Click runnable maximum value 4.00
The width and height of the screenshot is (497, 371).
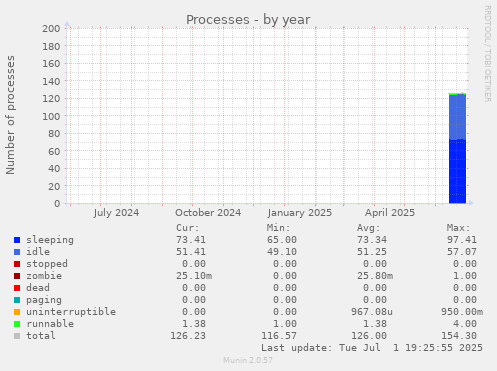(x=465, y=324)
